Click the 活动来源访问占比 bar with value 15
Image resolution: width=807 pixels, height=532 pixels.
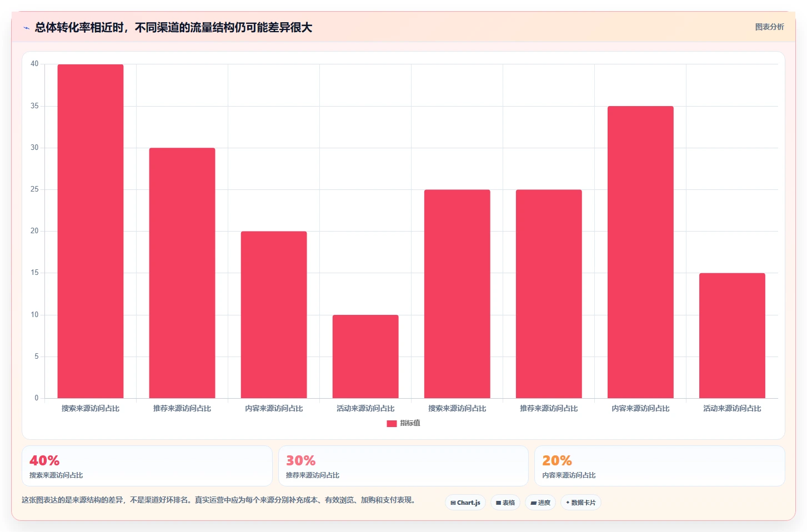pyautogui.click(x=732, y=335)
